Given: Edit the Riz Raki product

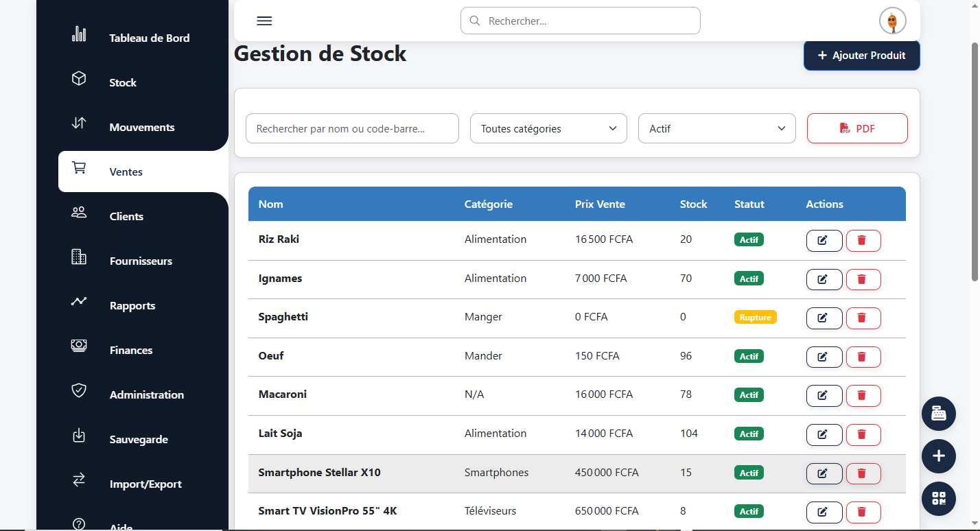Looking at the screenshot, I should [x=824, y=241].
